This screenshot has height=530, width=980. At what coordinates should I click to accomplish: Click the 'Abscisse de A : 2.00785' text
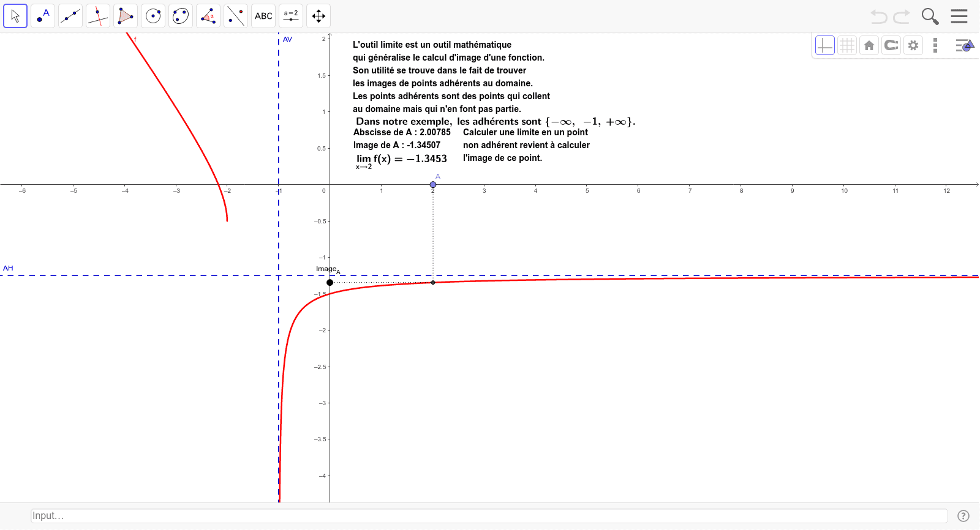(x=402, y=132)
